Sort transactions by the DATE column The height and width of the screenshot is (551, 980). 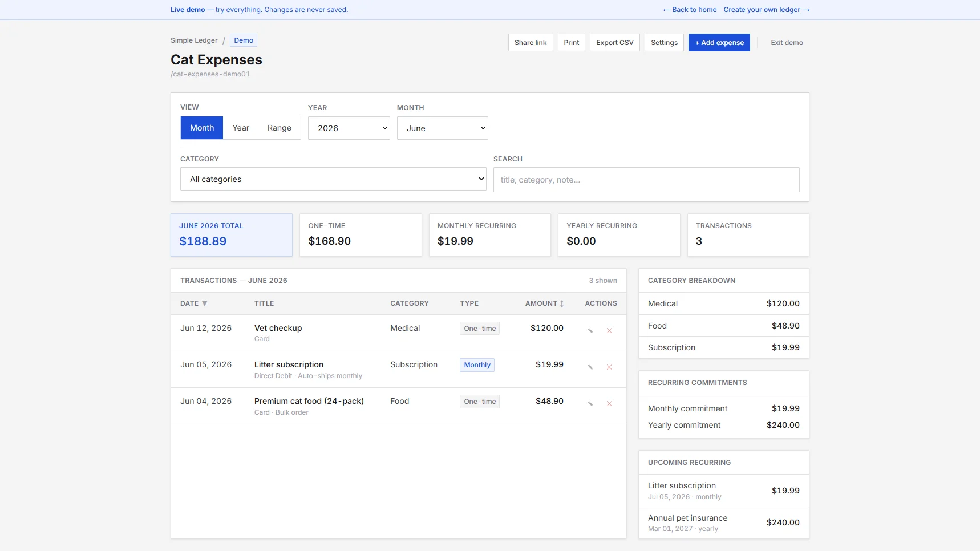coord(193,303)
